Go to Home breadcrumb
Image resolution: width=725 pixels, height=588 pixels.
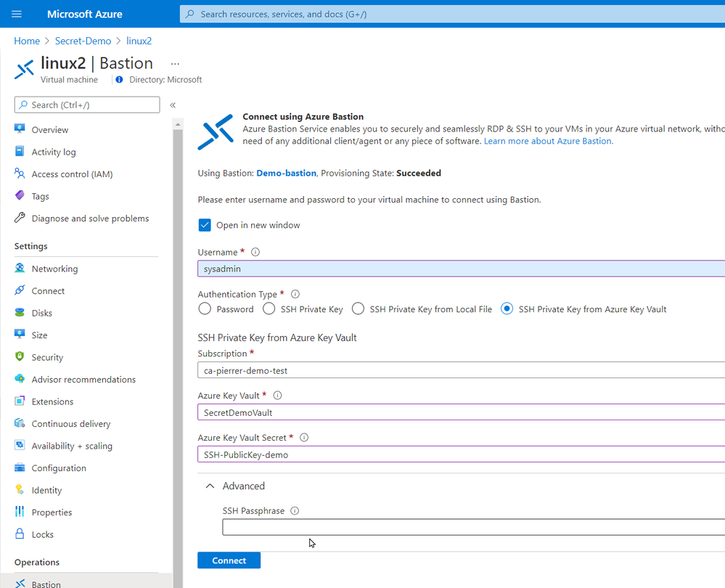coord(27,41)
